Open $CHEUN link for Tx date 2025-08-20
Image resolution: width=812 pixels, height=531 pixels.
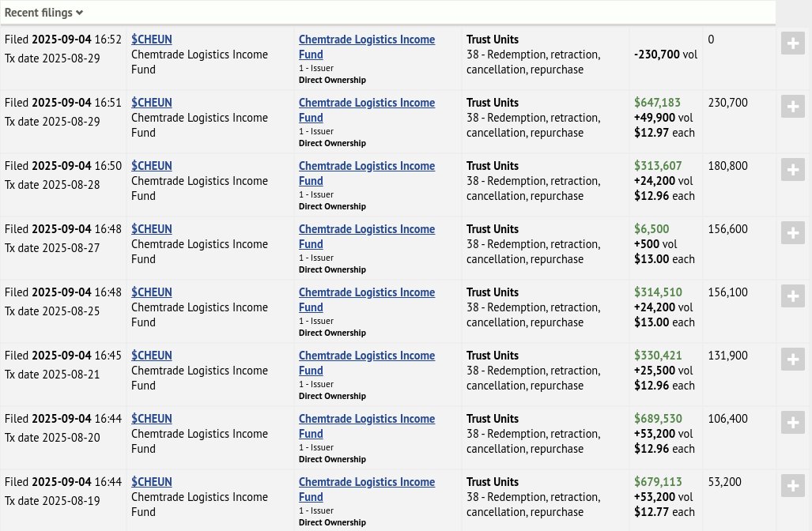151,418
